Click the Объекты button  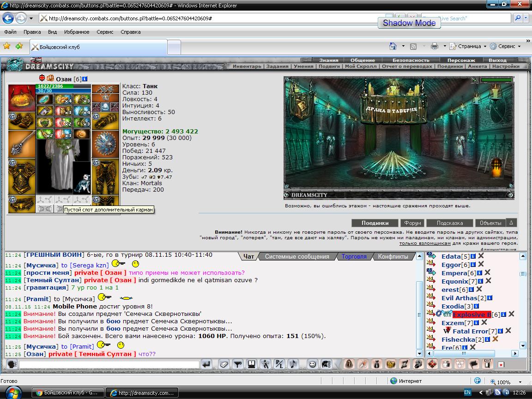tap(490, 223)
